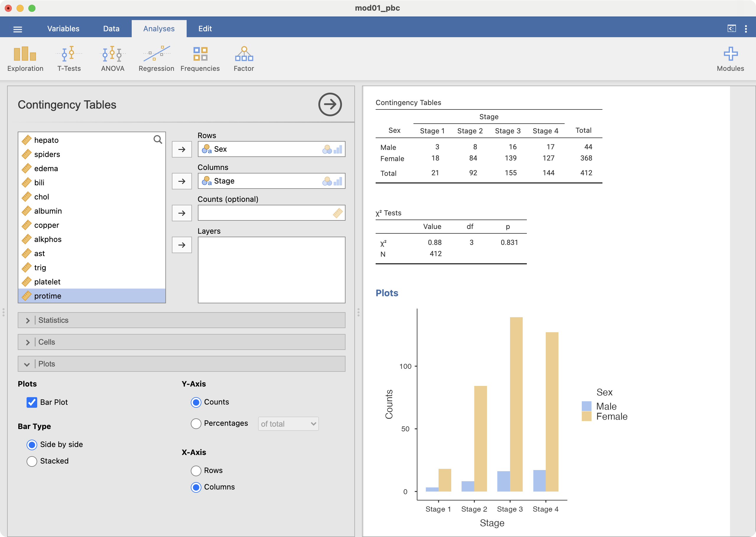Viewport: 756px width, 537px height.
Task: Click the Counts (optional) field
Action: pyautogui.click(x=265, y=213)
